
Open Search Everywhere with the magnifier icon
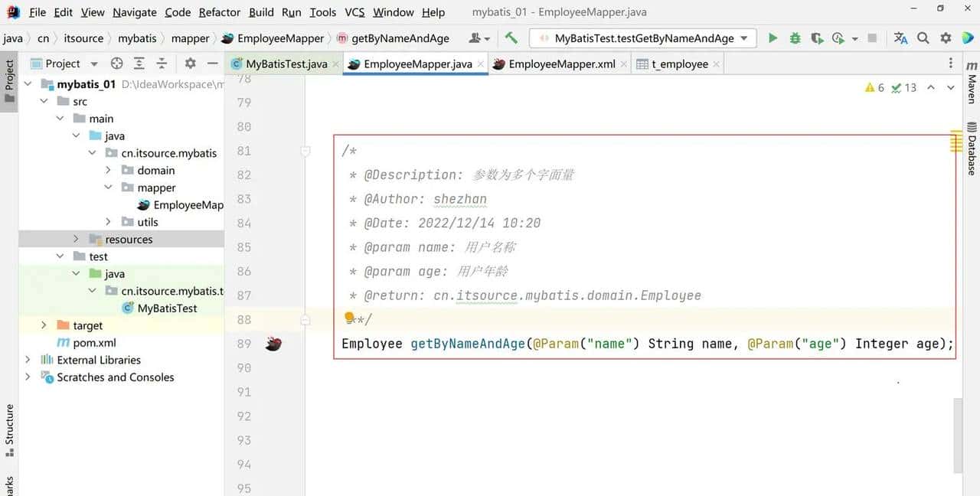click(923, 37)
